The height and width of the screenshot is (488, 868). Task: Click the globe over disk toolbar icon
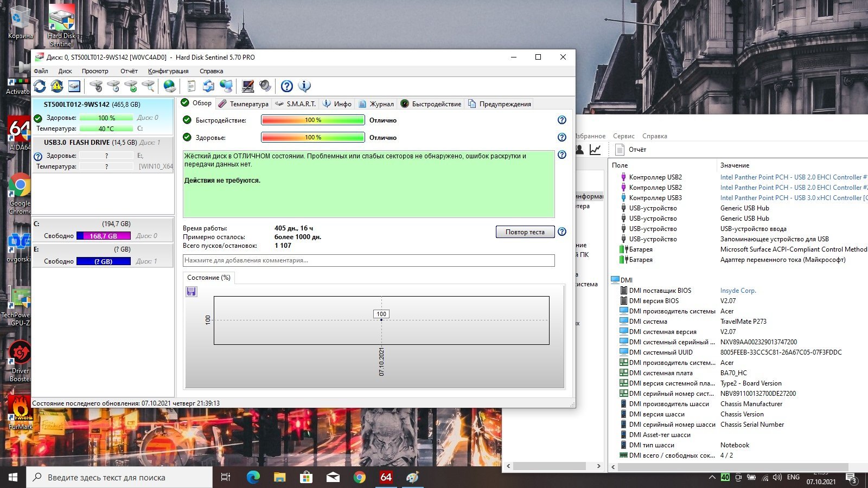point(170,86)
